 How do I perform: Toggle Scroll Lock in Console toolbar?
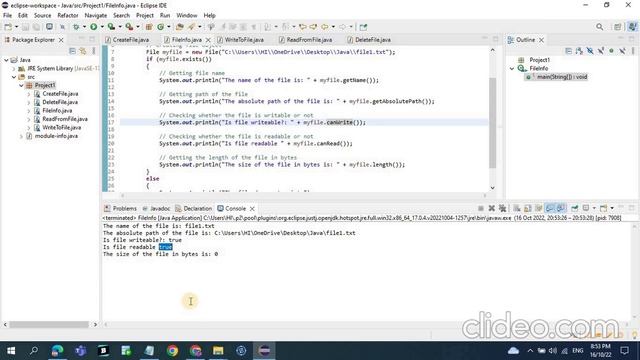pyautogui.click(x=528, y=209)
